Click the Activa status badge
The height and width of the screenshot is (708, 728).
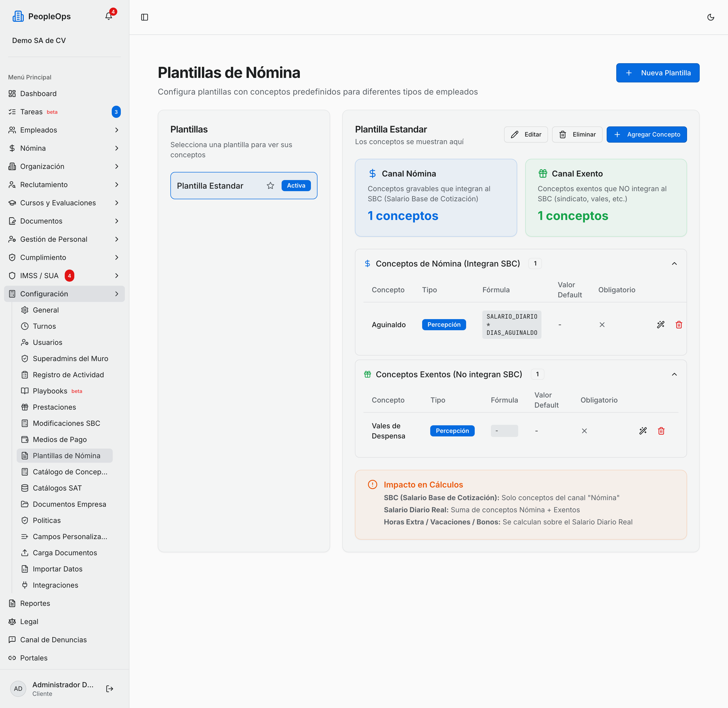click(296, 186)
